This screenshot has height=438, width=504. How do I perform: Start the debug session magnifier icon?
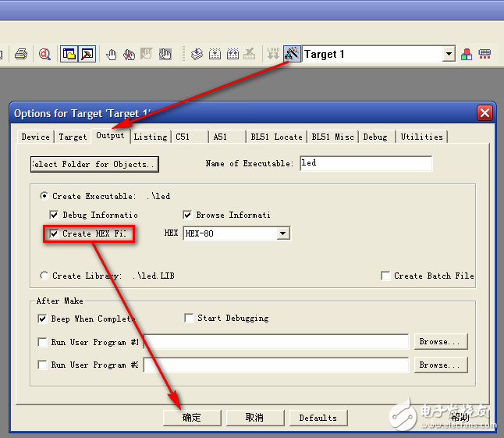click(45, 54)
